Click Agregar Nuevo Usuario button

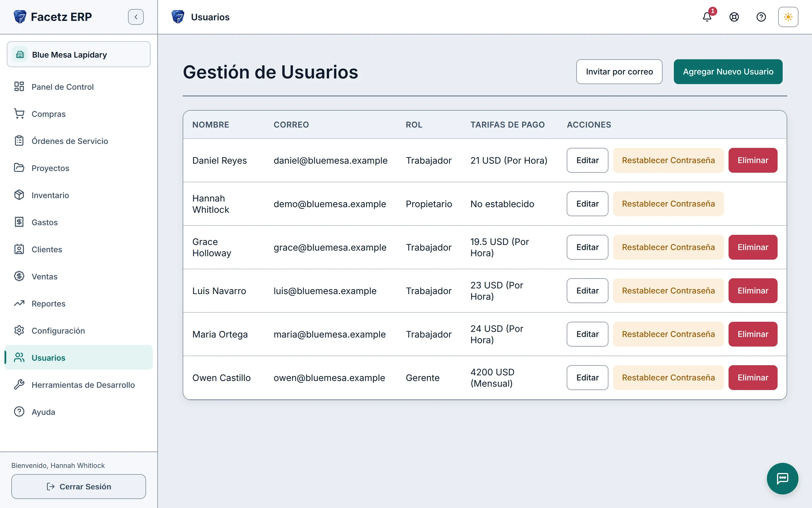click(x=728, y=72)
